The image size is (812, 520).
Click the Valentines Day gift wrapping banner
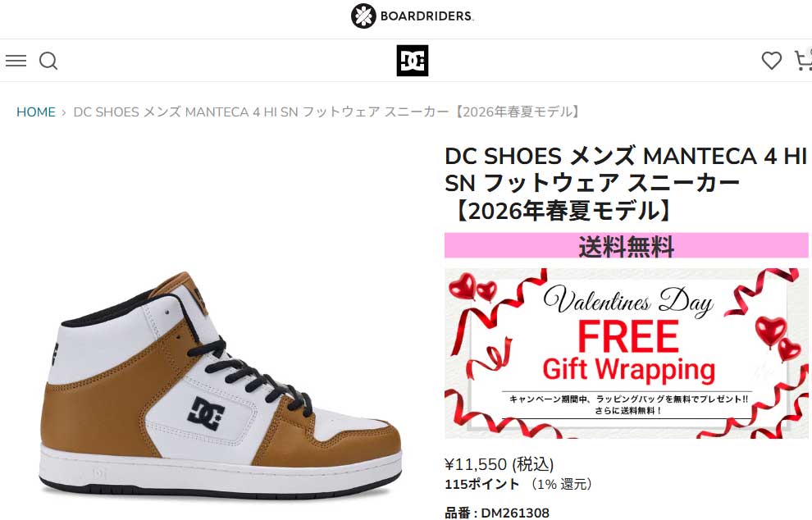626,354
